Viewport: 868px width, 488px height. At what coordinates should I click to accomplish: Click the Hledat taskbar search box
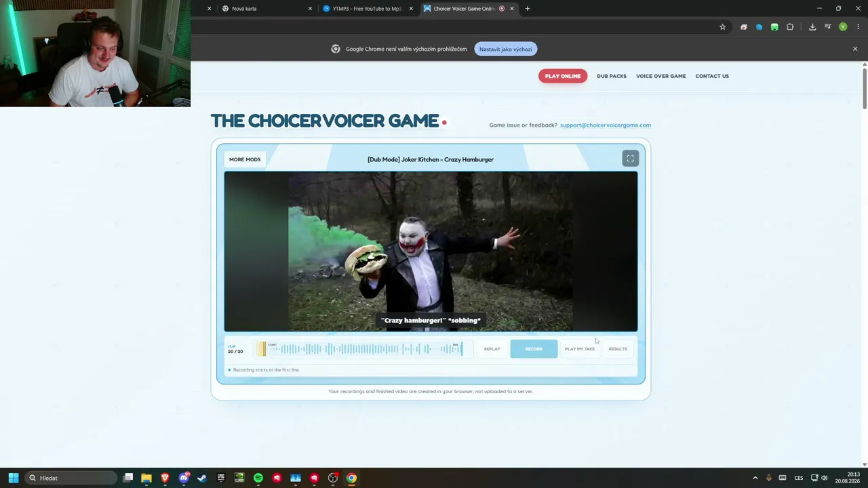tap(72, 478)
